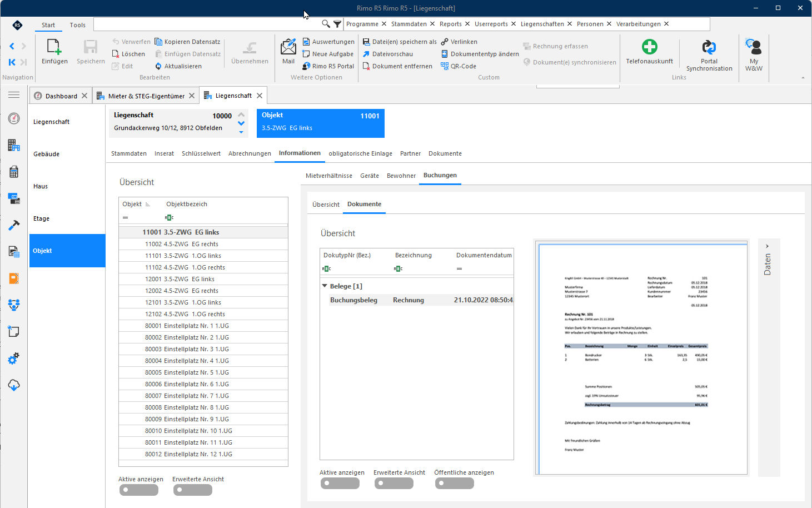Generate QR-Code

pyautogui.click(x=459, y=66)
